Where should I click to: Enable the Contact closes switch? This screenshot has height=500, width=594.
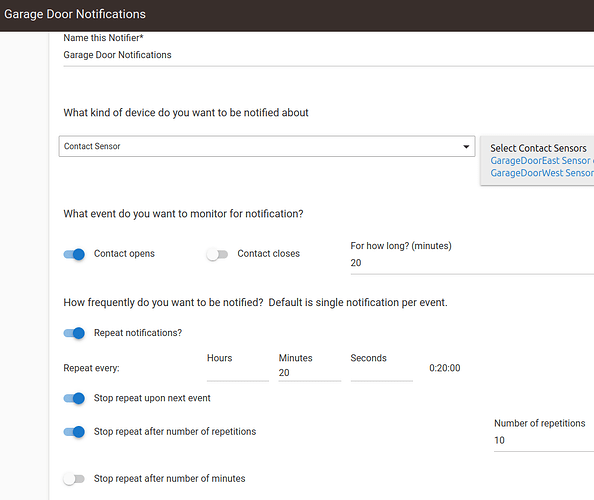click(x=217, y=254)
